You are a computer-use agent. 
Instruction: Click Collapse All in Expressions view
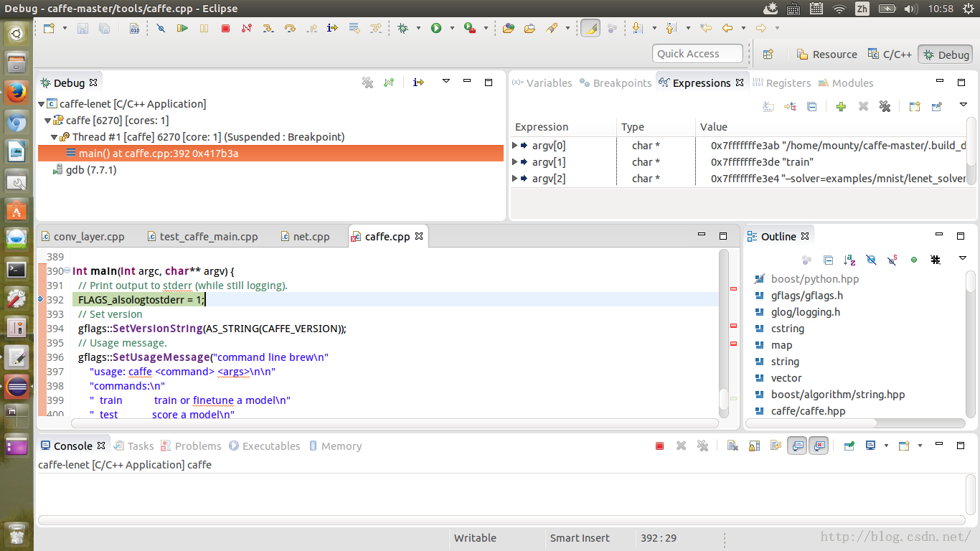(x=811, y=106)
